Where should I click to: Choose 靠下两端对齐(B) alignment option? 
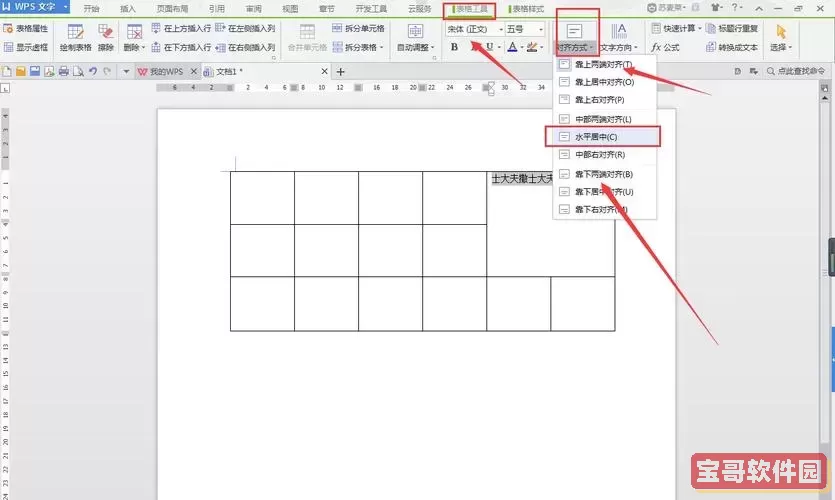604,174
